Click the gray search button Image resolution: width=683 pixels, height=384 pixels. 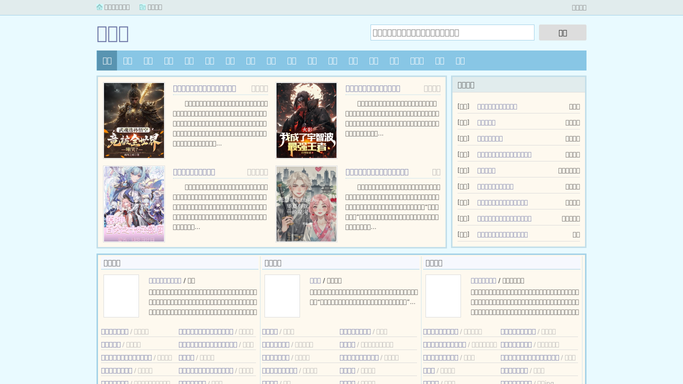[562, 33]
